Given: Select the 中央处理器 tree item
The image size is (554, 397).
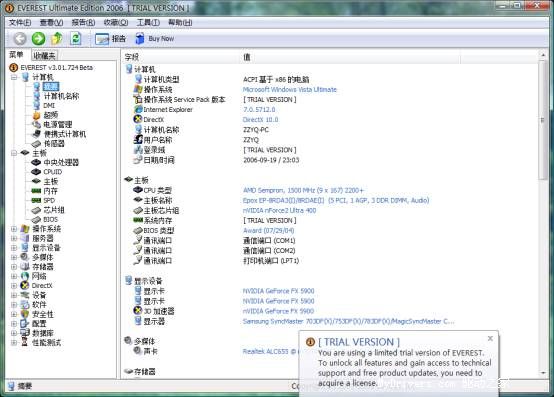Looking at the screenshot, I should 61,162.
